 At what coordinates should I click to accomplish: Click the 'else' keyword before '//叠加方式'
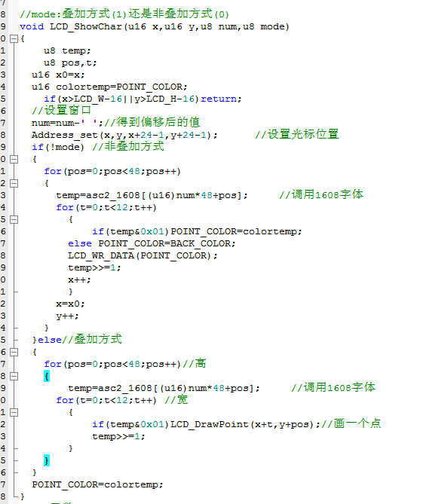coord(50,340)
